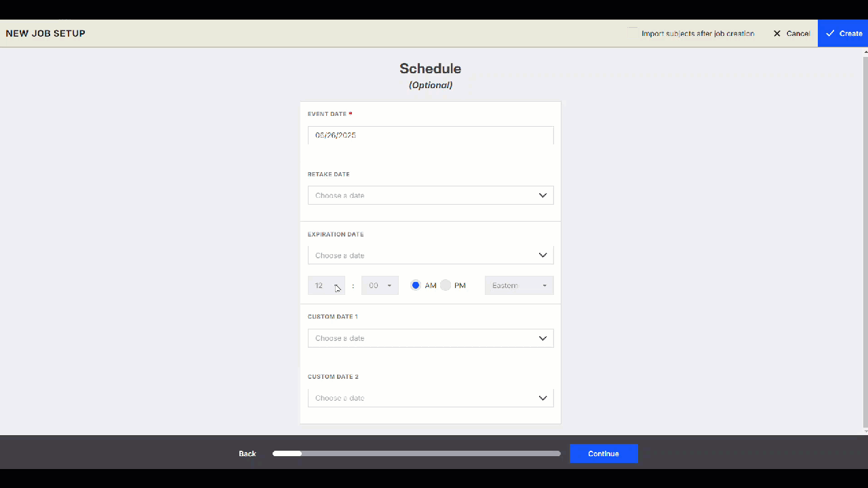Open the expiration minutes dropdown
Image resolution: width=868 pixels, height=488 pixels.
tap(380, 285)
